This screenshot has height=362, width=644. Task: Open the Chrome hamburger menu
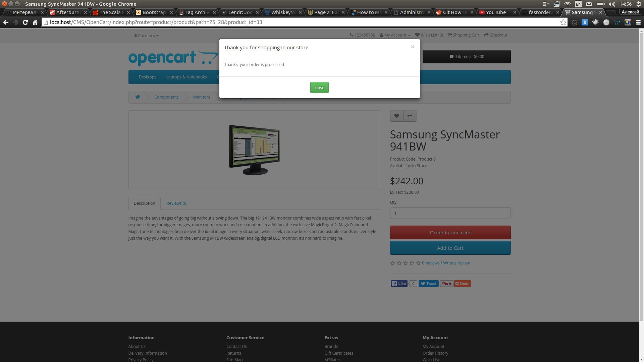click(638, 22)
